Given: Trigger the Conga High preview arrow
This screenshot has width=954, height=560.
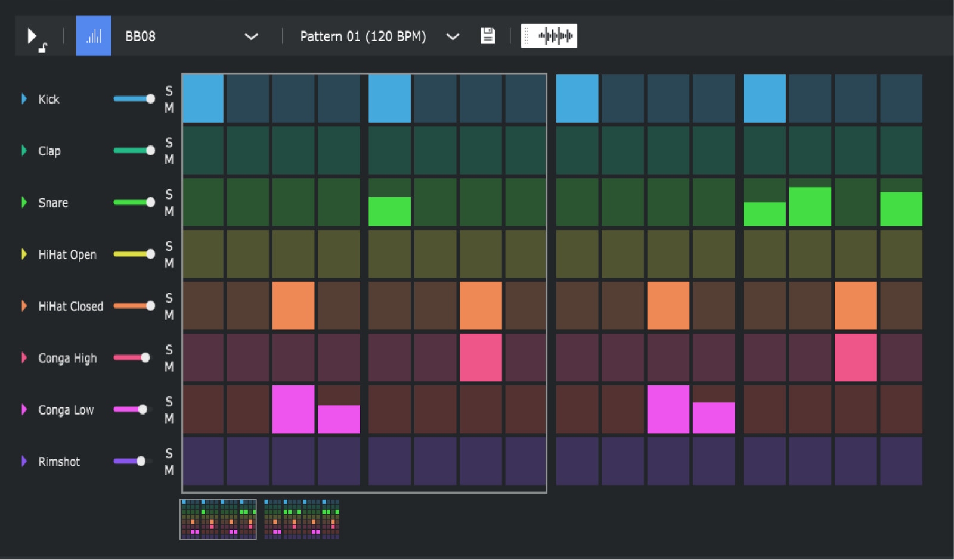Looking at the screenshot, I should 24,357.
